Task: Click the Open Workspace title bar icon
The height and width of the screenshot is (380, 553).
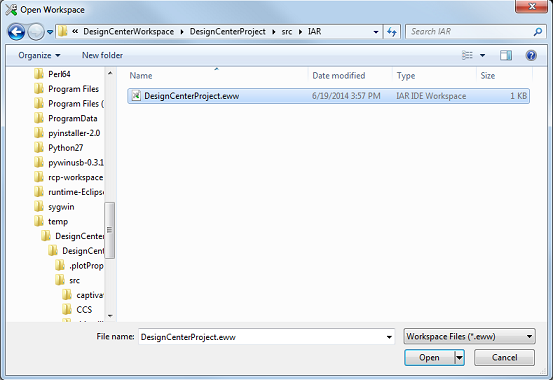Action: (x=11, y=10)
